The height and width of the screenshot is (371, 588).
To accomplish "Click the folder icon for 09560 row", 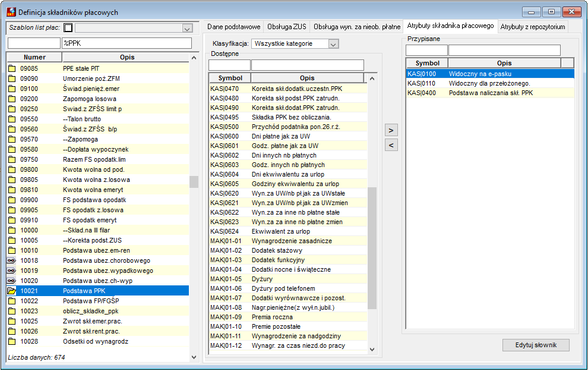I will pos(12,129).
